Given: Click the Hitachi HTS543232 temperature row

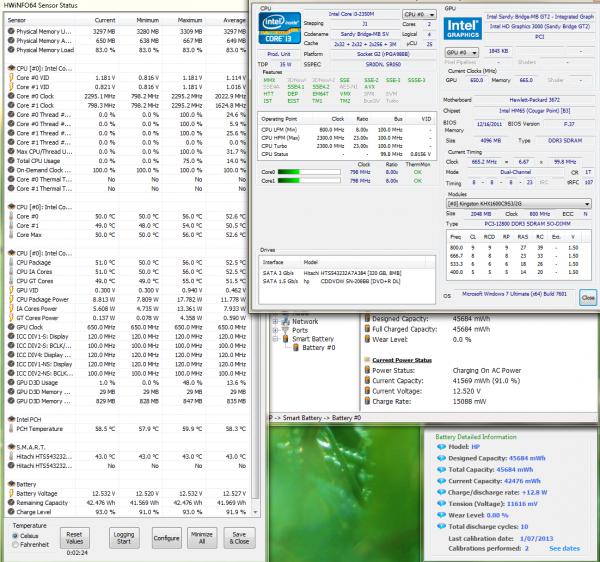Looking at the screenshot, I should pyautogui.click(x=126, y=456).
